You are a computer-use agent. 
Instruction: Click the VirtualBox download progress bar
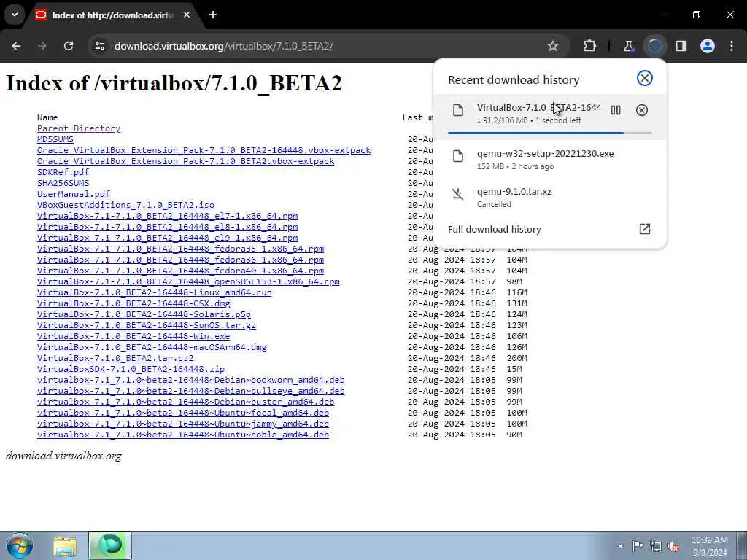tap(550, 133)
